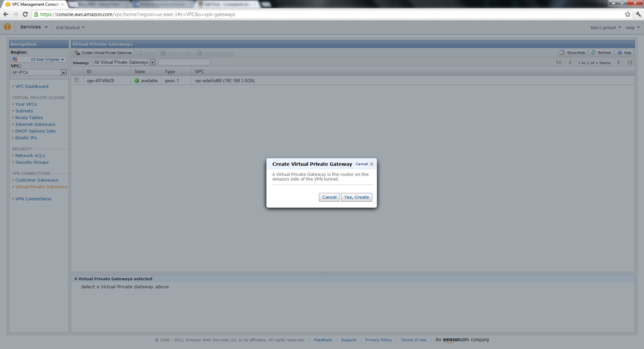Check the vgw-407d9b29 row checkbox

click(77, 80)
